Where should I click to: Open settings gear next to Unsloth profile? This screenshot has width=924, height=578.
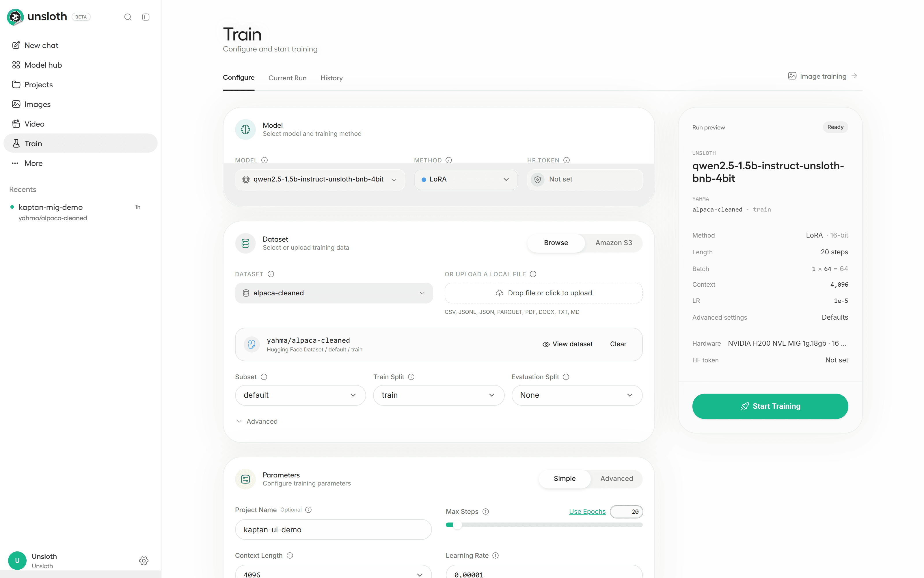[144, 560]
